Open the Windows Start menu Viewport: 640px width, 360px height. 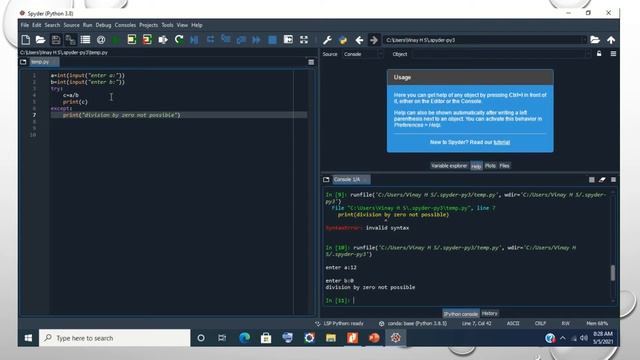pyautogui.click(x=28, y=338)
